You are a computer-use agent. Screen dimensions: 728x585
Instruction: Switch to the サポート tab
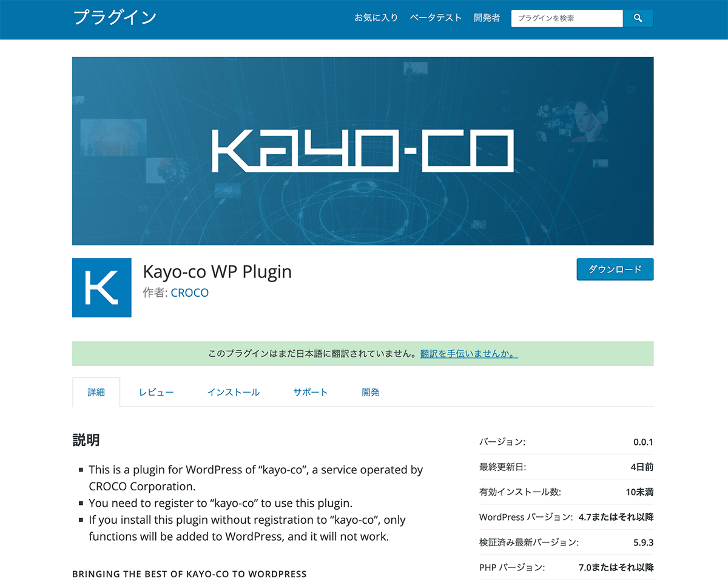pos(311,392)
